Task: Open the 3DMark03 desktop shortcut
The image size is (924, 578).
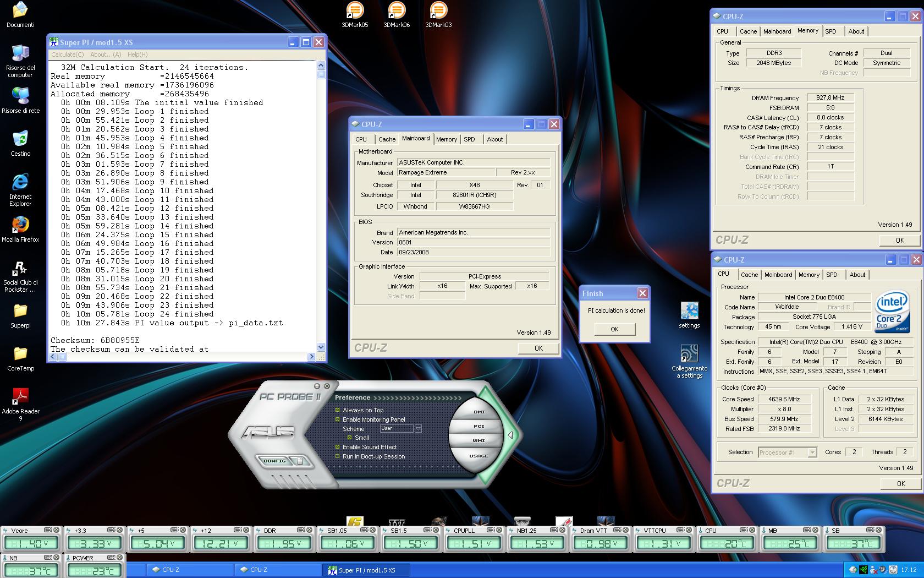Action: [x=438, y=14]
